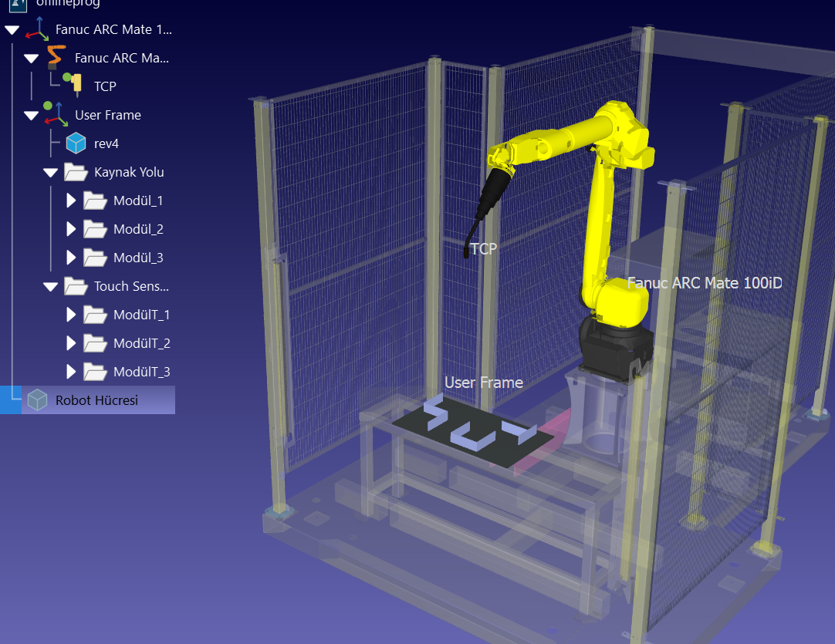Click the User Frame coordinate icon
Screen dimensions: 835x644
[56, 114]
